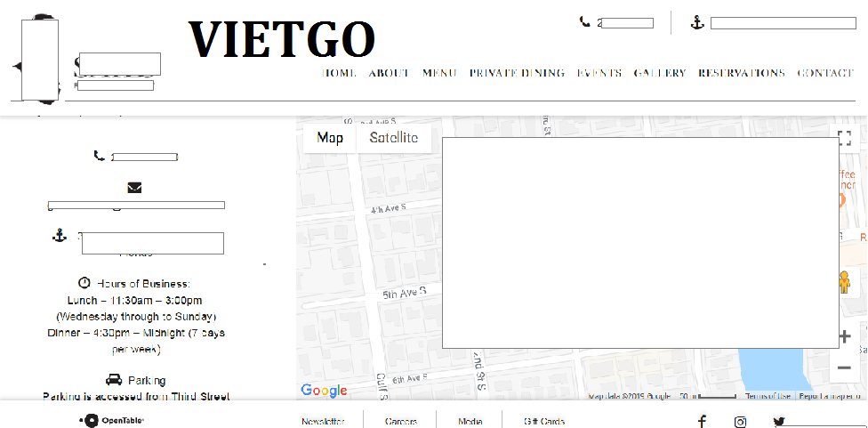Open the ABOUT navigation link
This screenshot has width=868, height=428.
[390, 73]
